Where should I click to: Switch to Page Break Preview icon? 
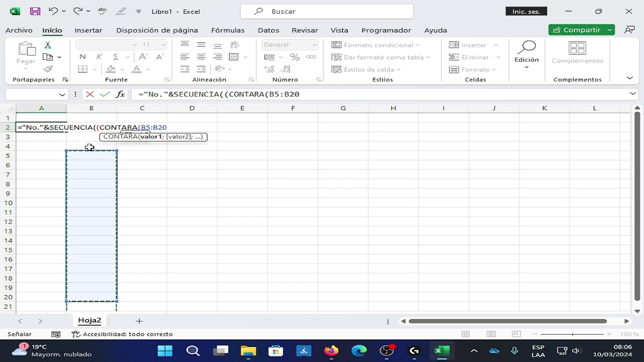click(x=516, y=334)
